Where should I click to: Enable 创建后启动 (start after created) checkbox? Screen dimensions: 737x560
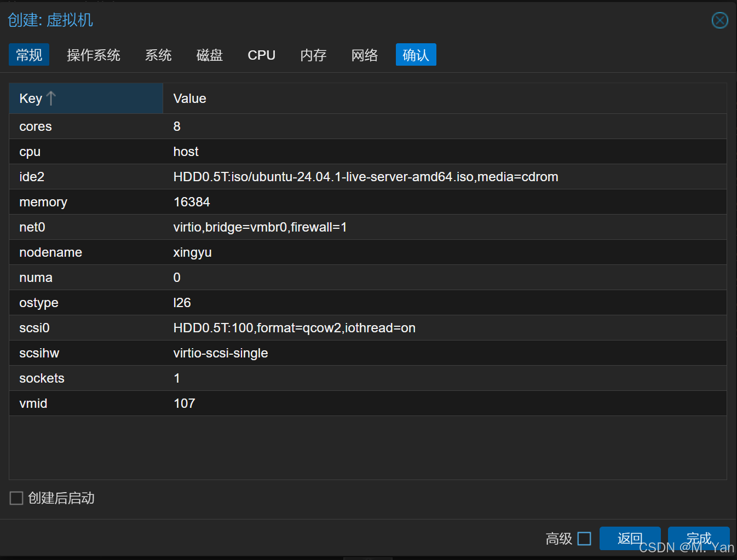tap(16, 498)
